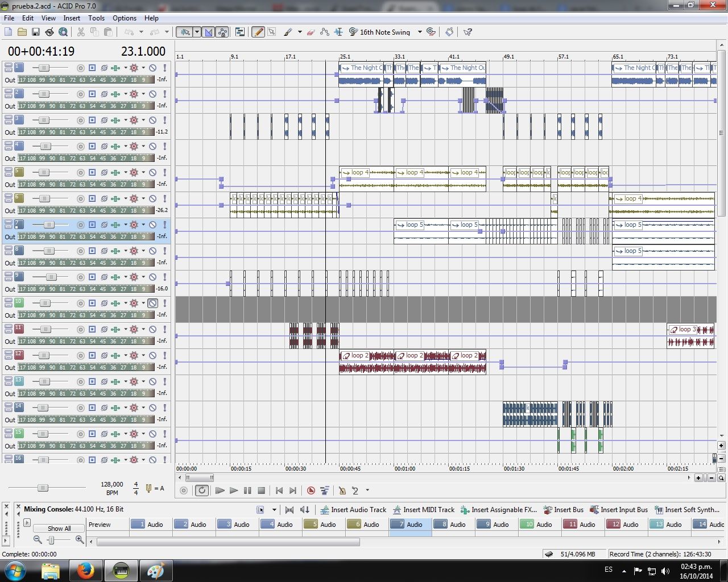The width and height of the screenshot is (728, 582).
Task: Open the Options menu
Action: click(x=124, y=18)
